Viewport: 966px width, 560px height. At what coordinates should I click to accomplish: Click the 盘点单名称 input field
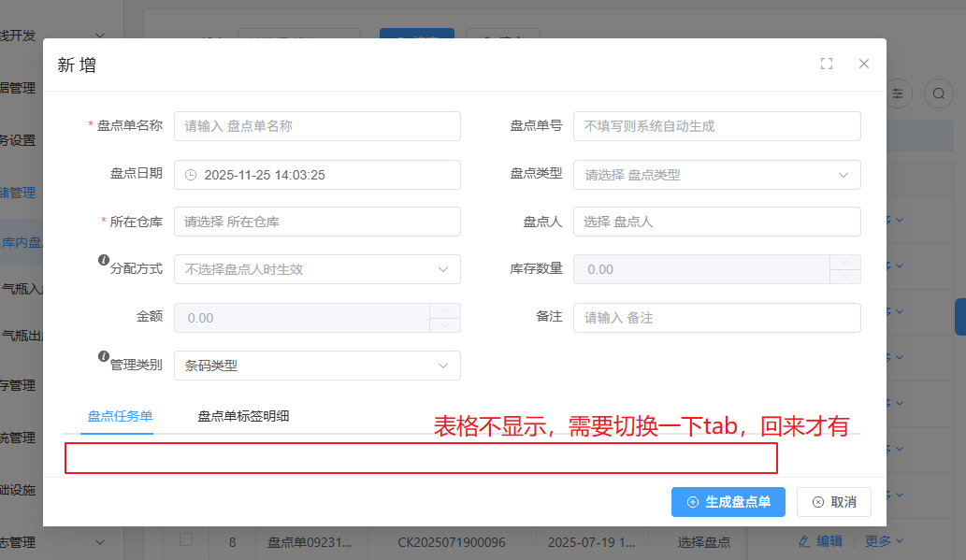(317, 126)
